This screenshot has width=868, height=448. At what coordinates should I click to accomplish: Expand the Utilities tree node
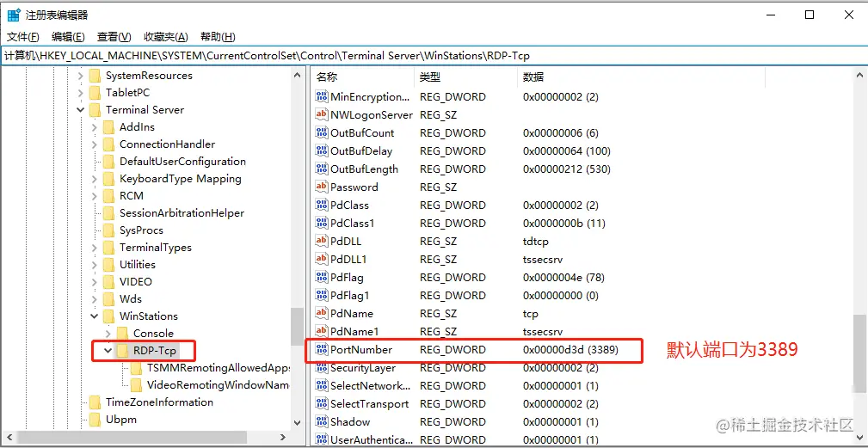click(x=95, y=264)
